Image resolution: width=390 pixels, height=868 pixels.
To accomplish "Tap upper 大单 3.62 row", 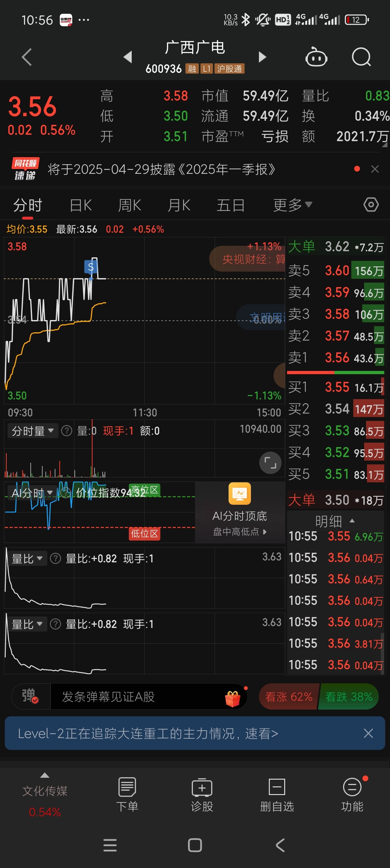I will point(336,247).
